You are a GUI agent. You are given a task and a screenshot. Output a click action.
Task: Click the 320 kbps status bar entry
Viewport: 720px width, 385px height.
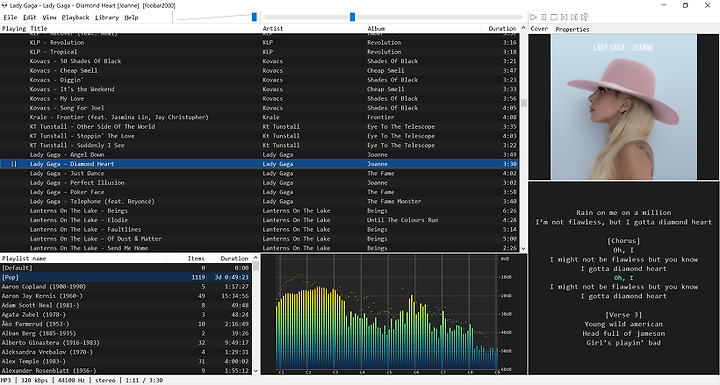(x=35, y=380)
